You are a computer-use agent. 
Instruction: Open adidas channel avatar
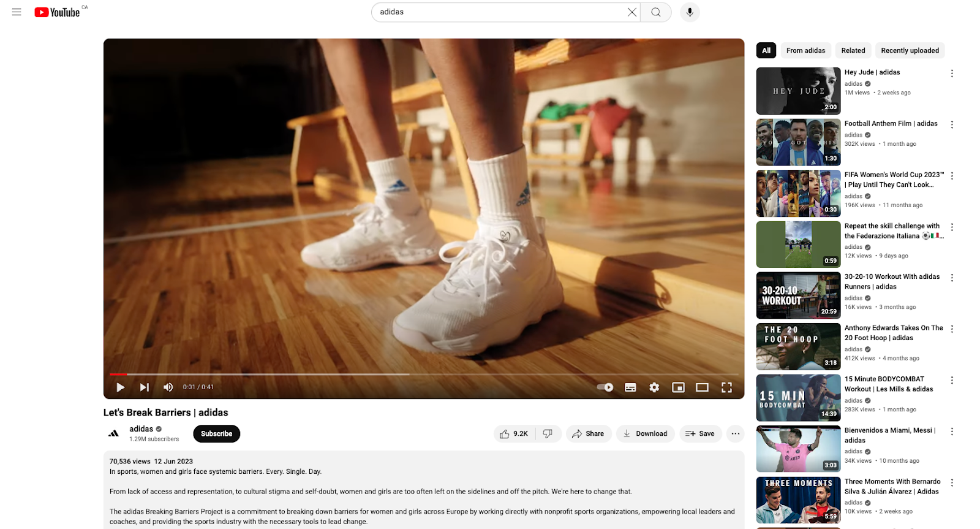point(113,433)
